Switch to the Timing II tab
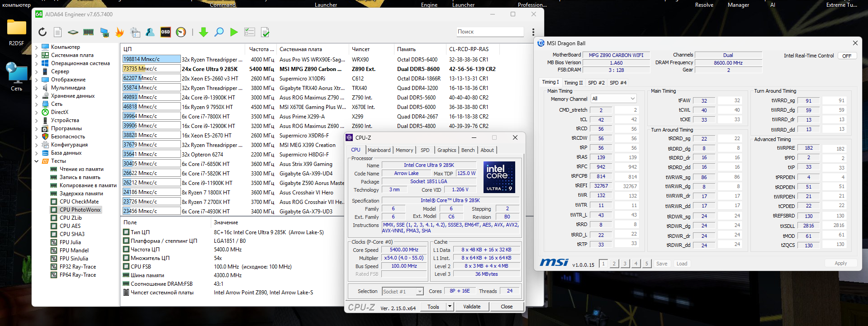868x326 pixels. pos(574,83)
